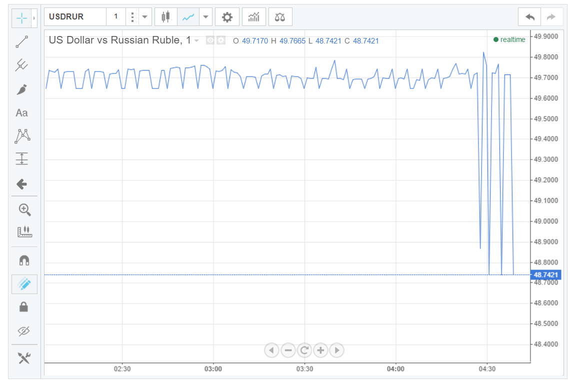Select the pitchfork drawing tool
The image size is (586, 392).
(x=21, y=65)
